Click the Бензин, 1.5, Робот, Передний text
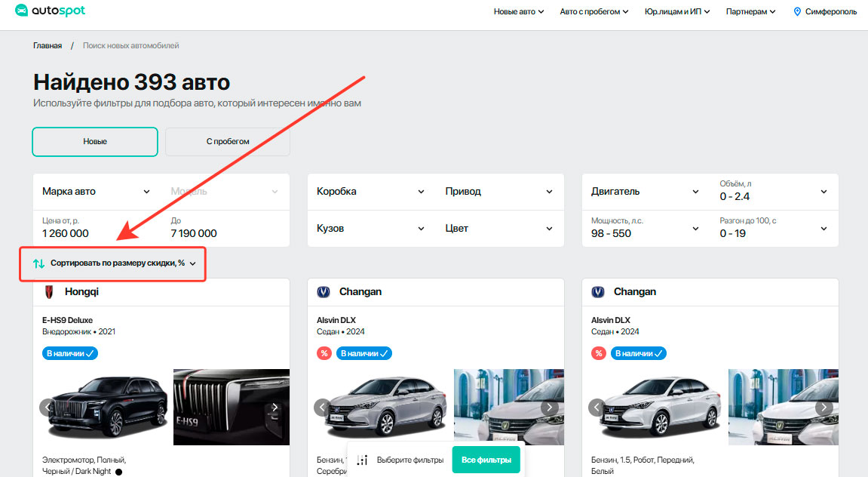This screenshot has width=868, height=477. (x=643, y=460)
